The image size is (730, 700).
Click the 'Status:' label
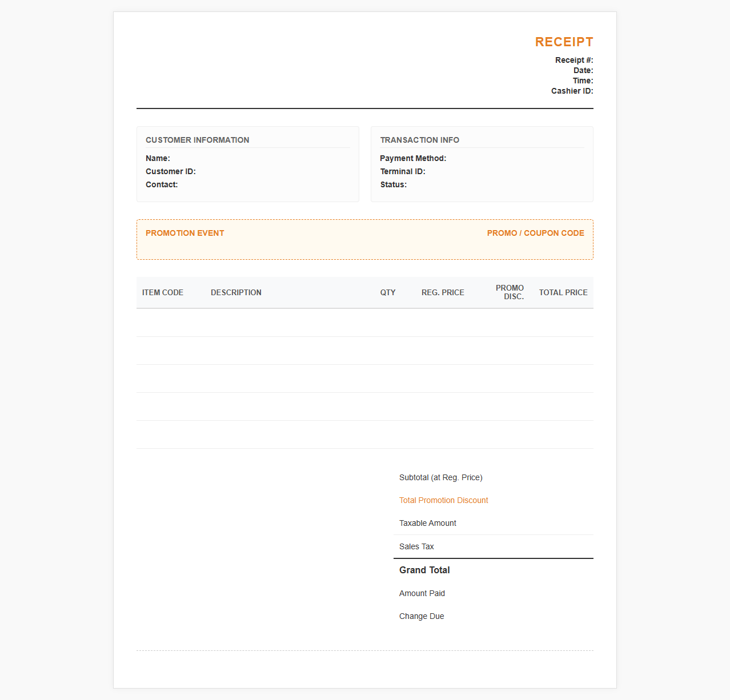394,184
